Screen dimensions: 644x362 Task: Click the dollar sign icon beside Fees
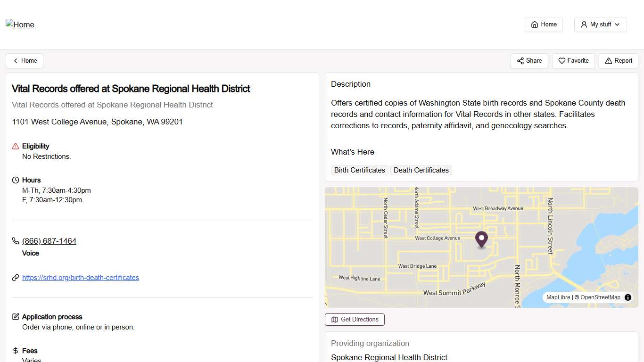[x=15, y=350]
